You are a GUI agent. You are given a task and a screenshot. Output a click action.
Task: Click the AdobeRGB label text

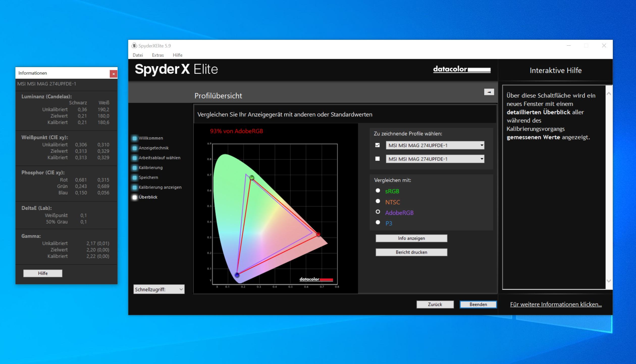pos(399,213)
